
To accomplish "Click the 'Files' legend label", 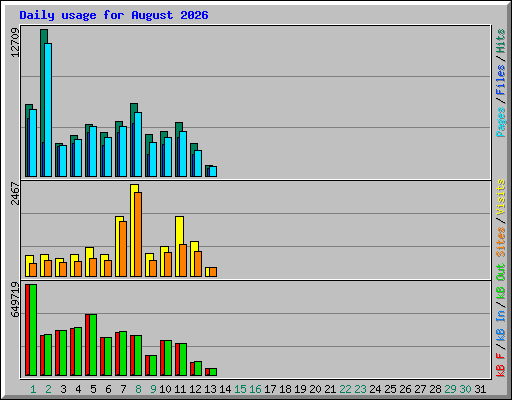I will [x=500, y=80].
